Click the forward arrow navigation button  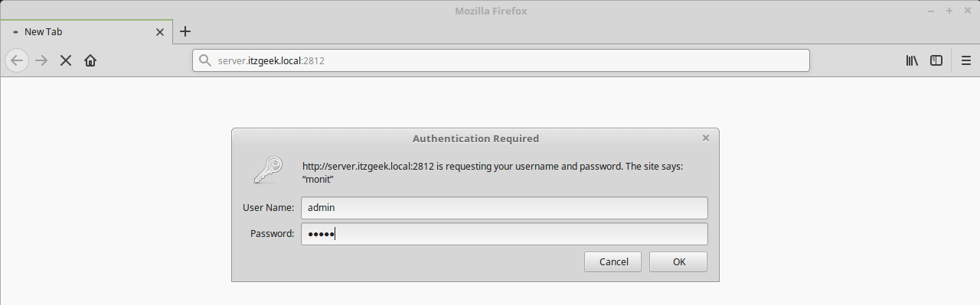click(x=42, y=60)
